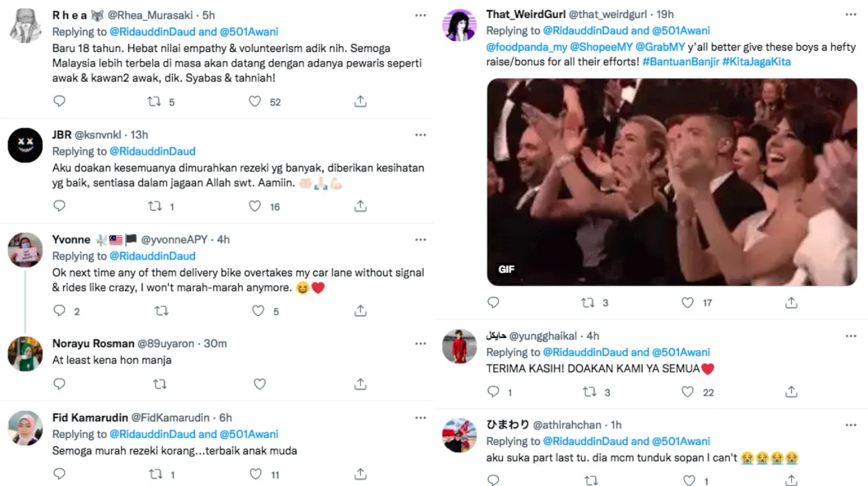Open That_WeirdGurl's profile avatar
868x486 pixels.
point(459,26)
